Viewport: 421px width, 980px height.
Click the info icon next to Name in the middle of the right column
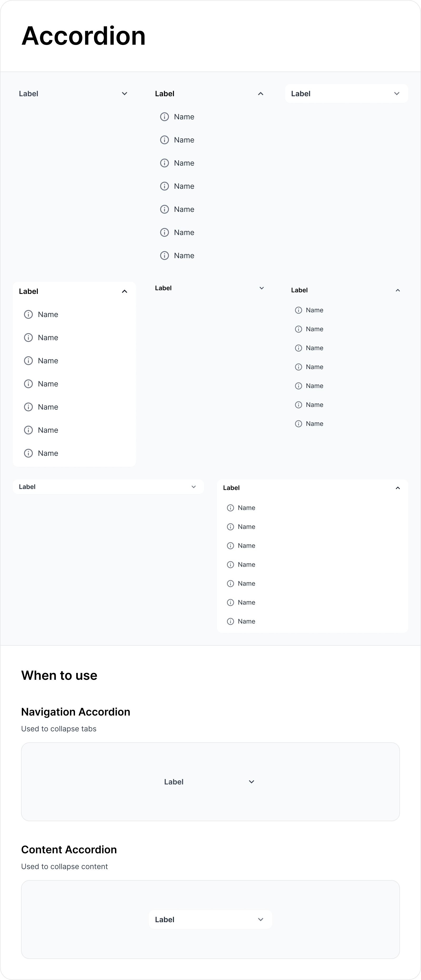coord(298,367)
